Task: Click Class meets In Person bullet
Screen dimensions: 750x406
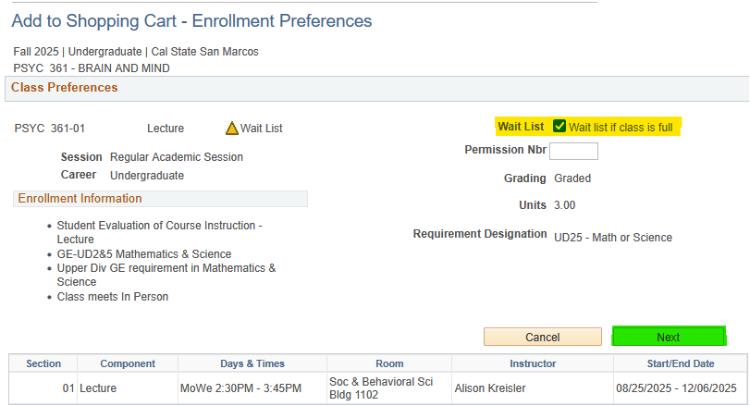Action: point(112,296)
